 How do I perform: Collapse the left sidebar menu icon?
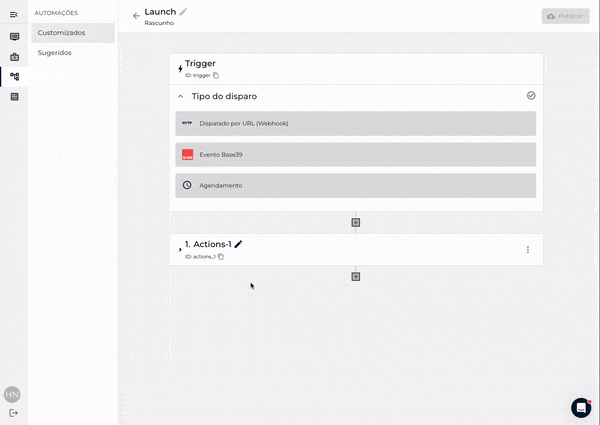coord(14,14)
